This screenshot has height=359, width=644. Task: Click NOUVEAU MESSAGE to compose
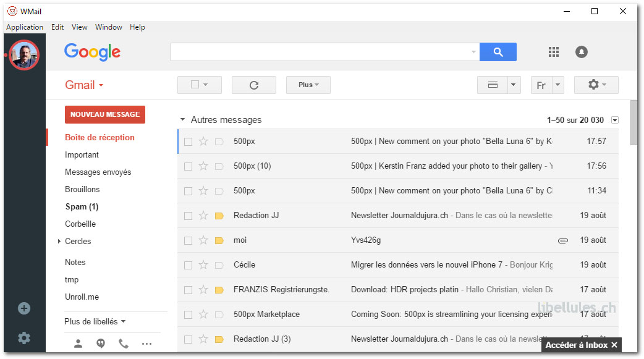[105, 114]
